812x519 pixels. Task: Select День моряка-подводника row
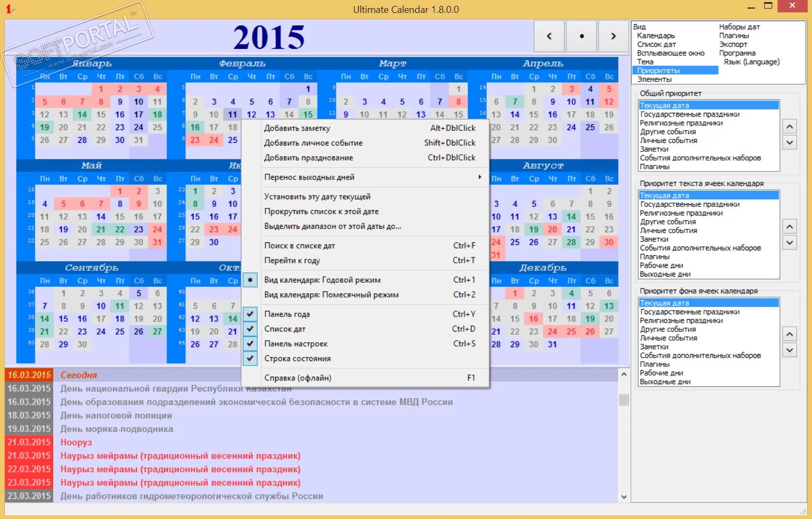coord(312,429)
